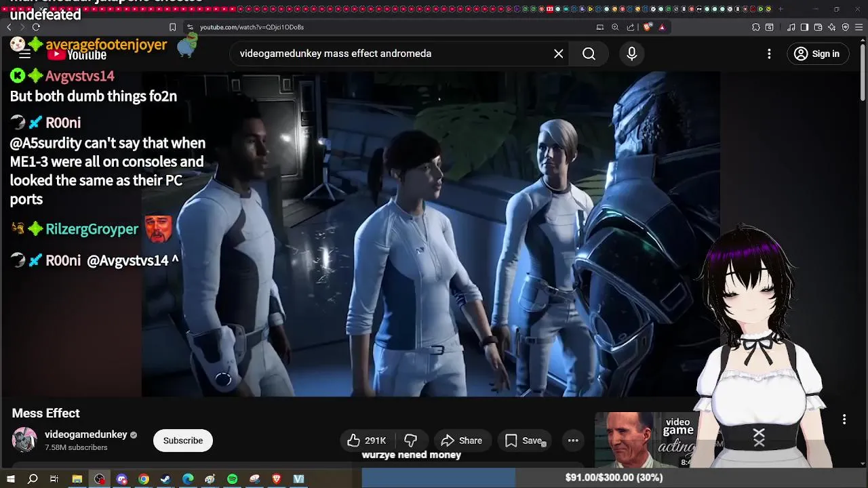
Task: Open Brave Shields lion icon
Action: tap(648, 27)
